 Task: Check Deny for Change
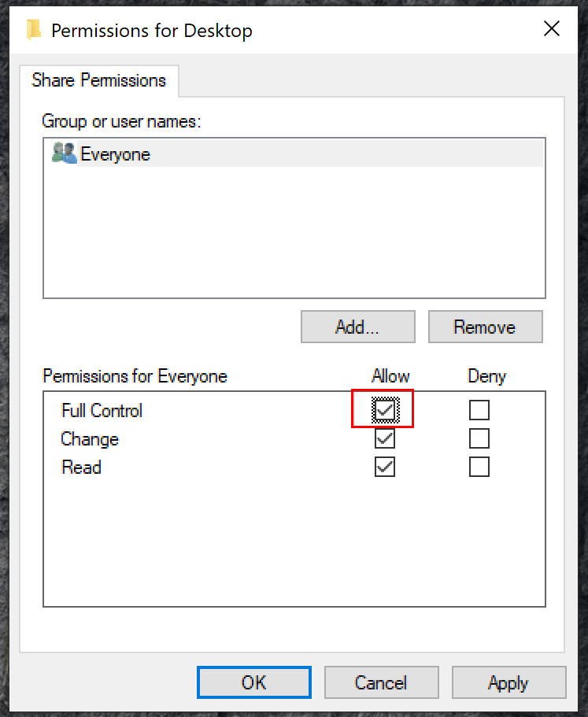(x=479, y=438)
